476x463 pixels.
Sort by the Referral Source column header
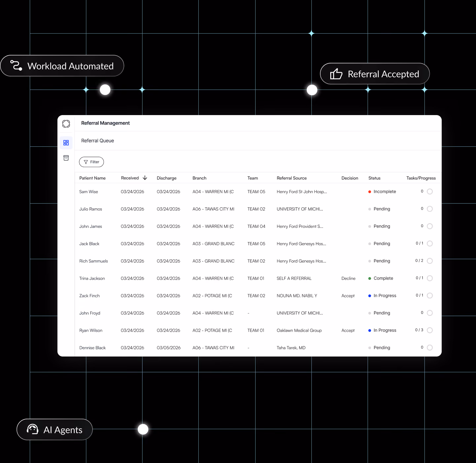[x=292, y=178]
